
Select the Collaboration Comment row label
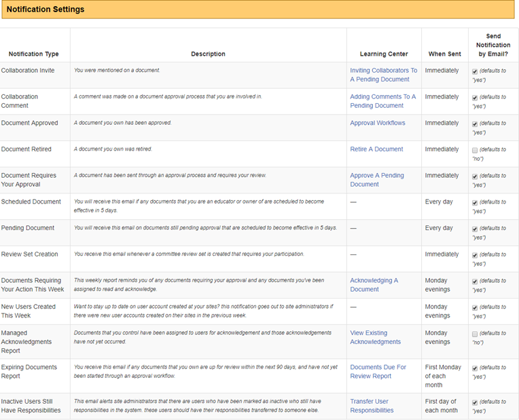[x=20, y=101]
